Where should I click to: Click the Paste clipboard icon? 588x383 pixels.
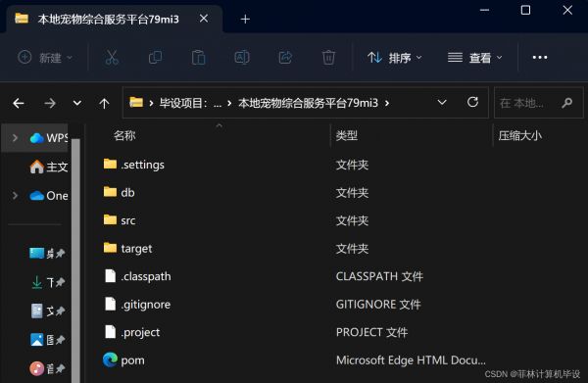point(198,58)
